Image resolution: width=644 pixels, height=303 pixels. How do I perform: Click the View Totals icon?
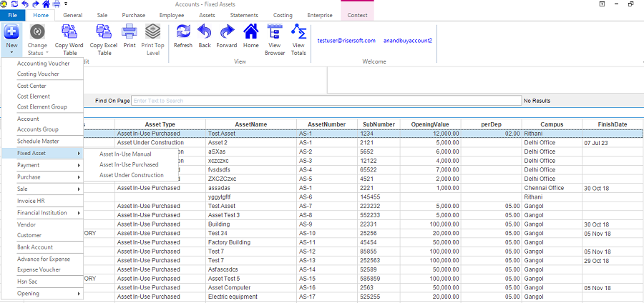298,39
